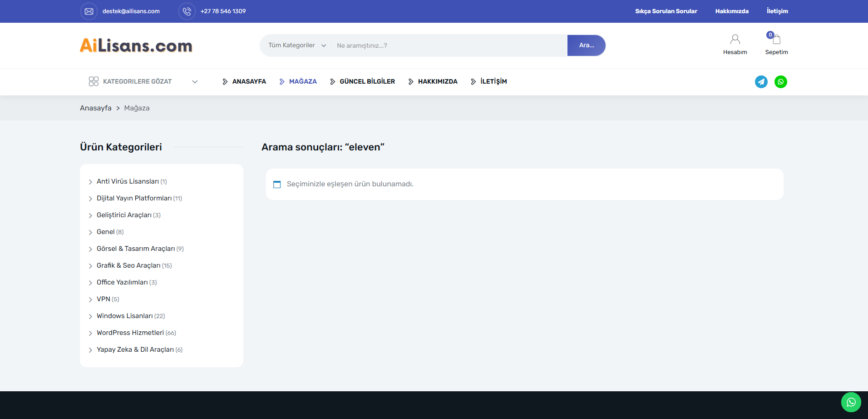Click chevron beside Windows Lisanları
This screenshot has height=419, width=868.
pyautogui.click(x=90, y=316)
